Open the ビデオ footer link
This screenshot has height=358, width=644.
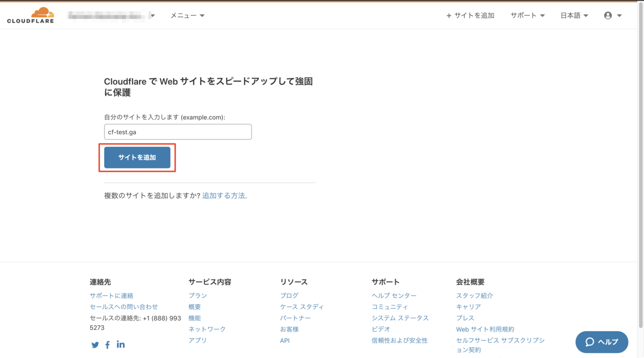click(380, 329)
